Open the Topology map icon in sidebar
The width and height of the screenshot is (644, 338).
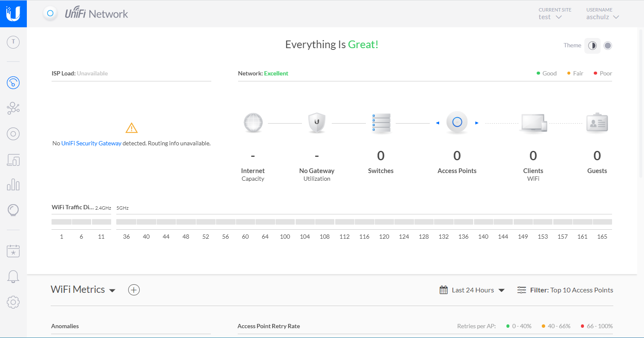pos(14,108)
